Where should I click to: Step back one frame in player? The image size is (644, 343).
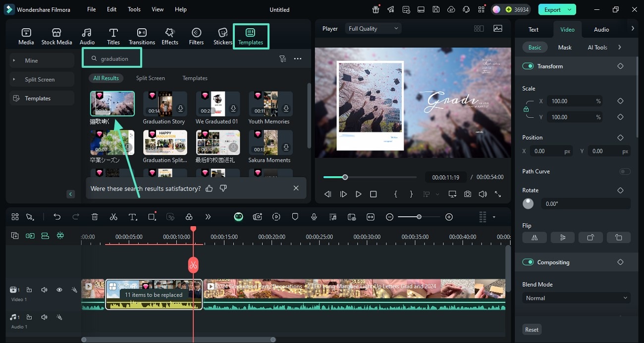click(x=327, y=195)
